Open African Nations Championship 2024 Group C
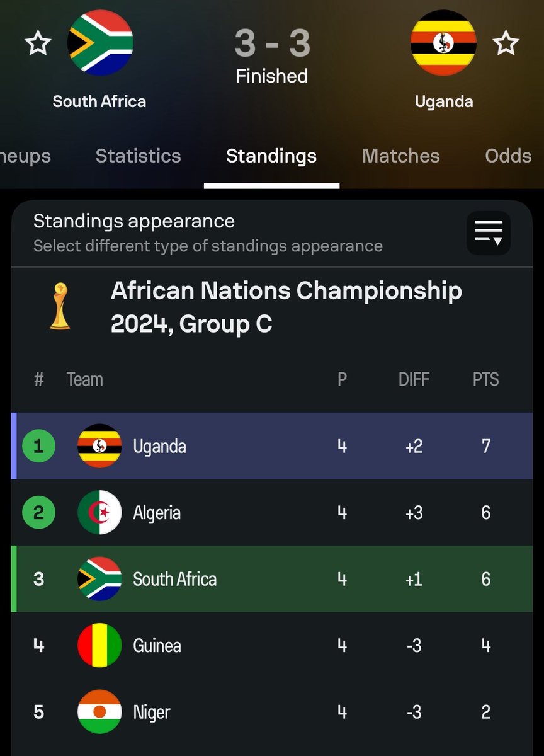Image resolution: width=544 pixels, height=756 pixels. pos(286,307)
